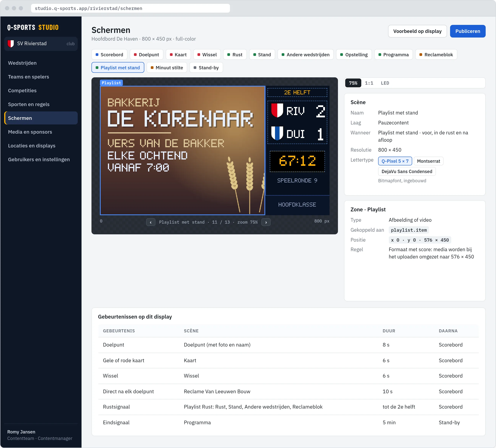Image resolution: width=496 pixels, height=448 pixels.
Task: Click the Publiceren button
Action: 467,31
